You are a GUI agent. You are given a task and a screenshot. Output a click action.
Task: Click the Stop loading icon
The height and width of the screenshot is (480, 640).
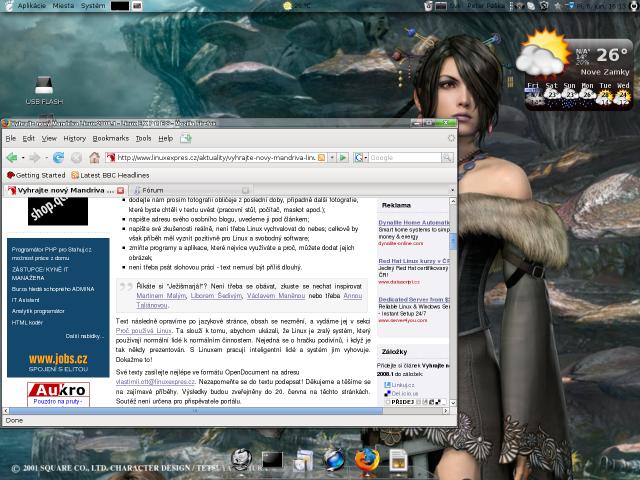pyautogui.click(x=76, y=158)
